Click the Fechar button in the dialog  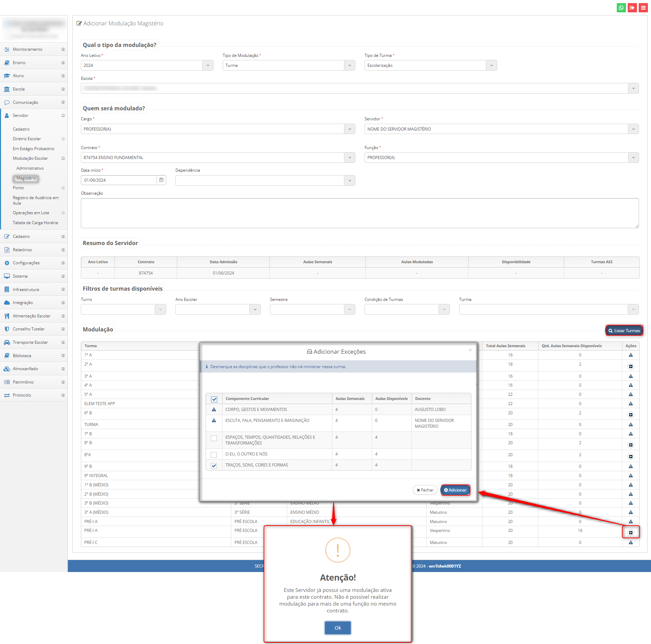[425, 490]
